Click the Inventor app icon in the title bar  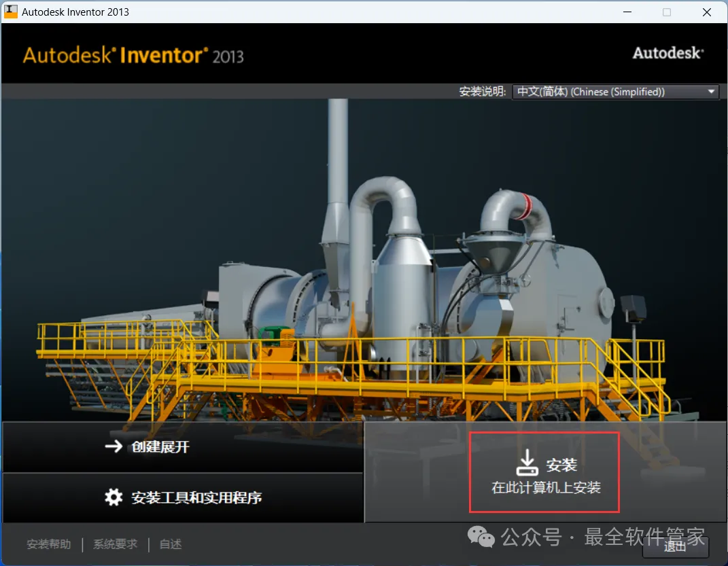(11, 12)
